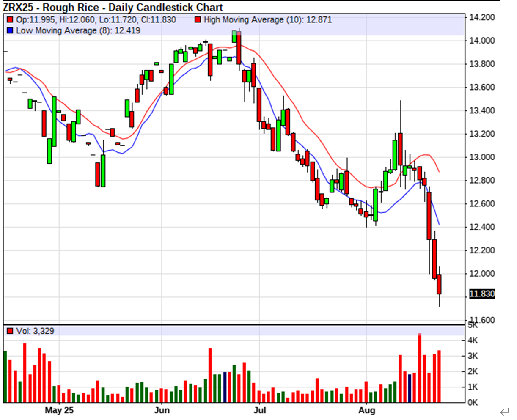Click the red swatch beside the Op price legend
The image size is (517, 420).
coord(10,20)
